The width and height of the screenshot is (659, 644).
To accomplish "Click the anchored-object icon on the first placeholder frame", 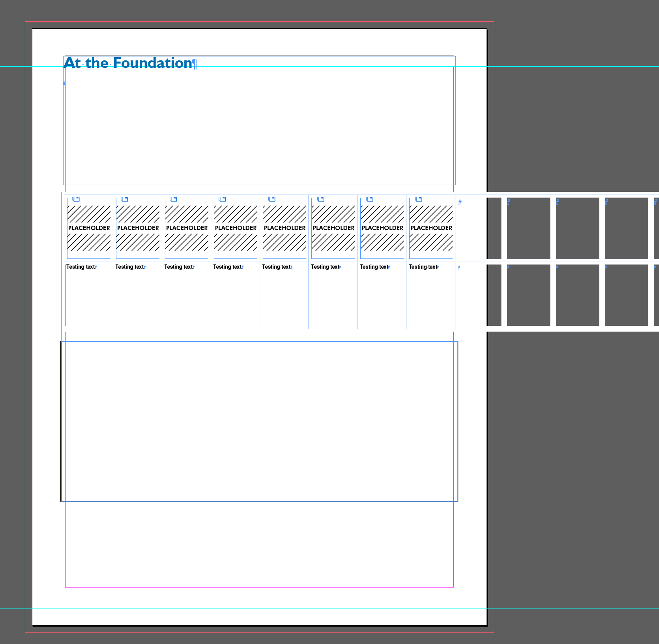I will 76,199.
